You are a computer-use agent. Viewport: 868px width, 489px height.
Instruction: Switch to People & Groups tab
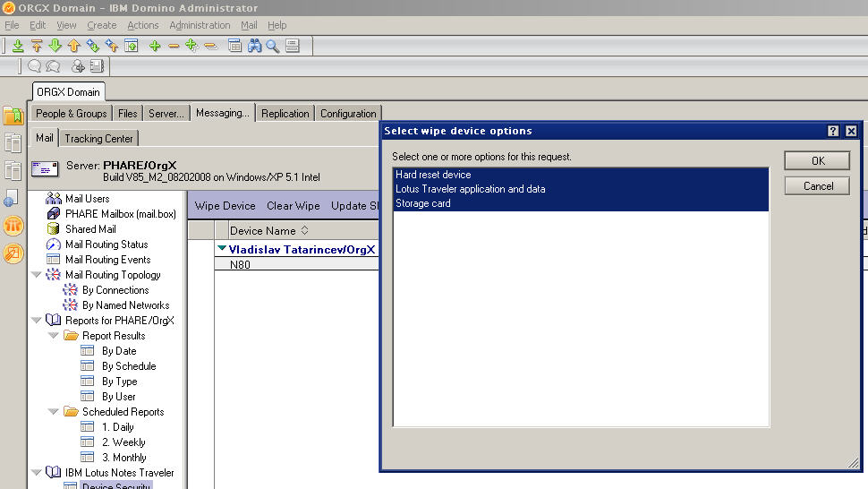pos(72,114)
